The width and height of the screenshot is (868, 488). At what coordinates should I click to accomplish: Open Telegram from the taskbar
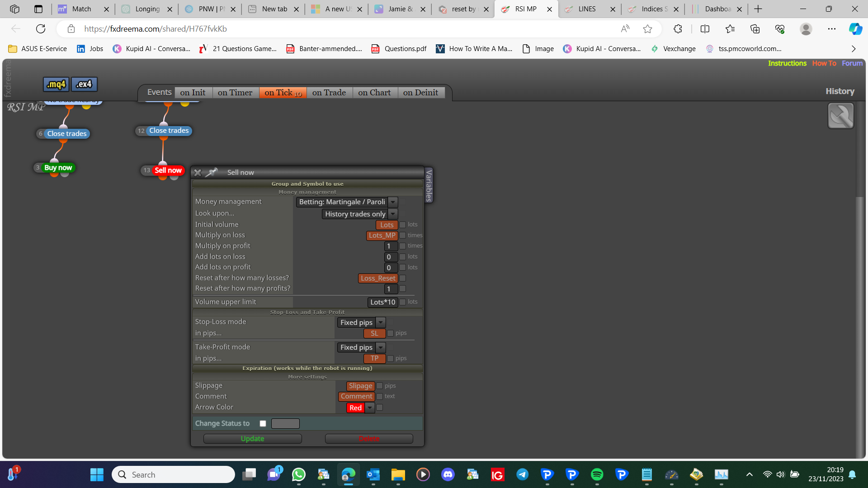[523, 474]
